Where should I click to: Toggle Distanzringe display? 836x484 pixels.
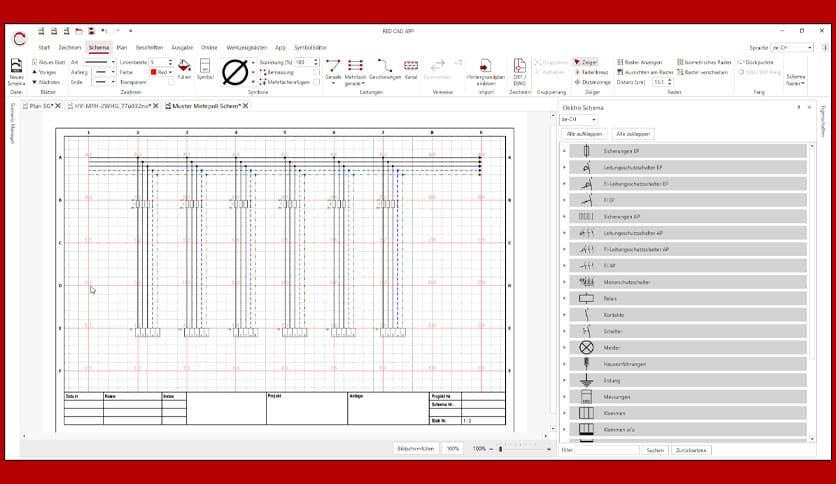point(592,82)
